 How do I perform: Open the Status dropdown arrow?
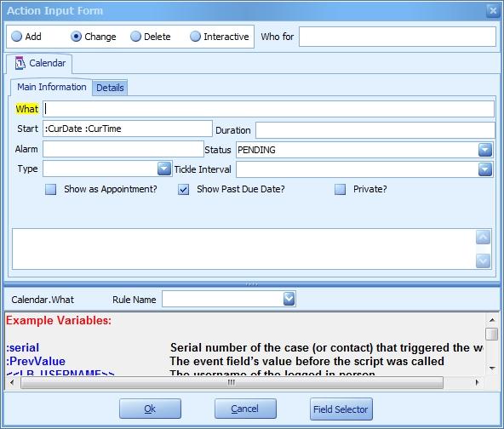click(485, 150)
